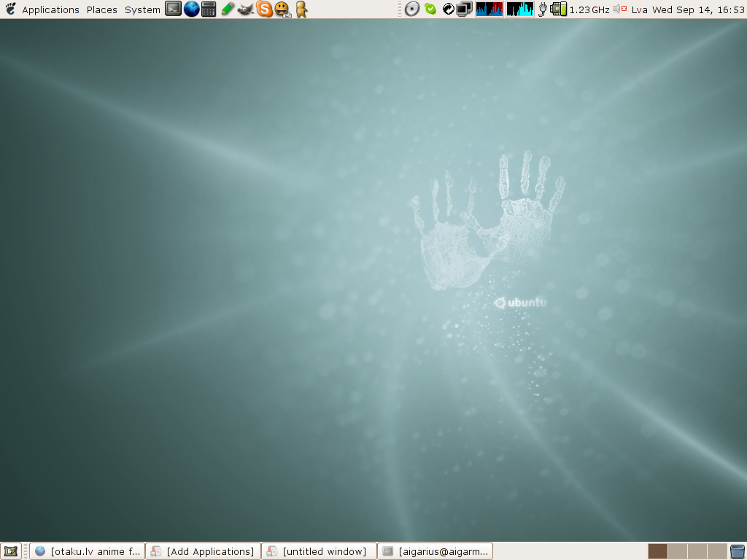Switch to the third workspace

pyautogui.click(x=697, y=551)
